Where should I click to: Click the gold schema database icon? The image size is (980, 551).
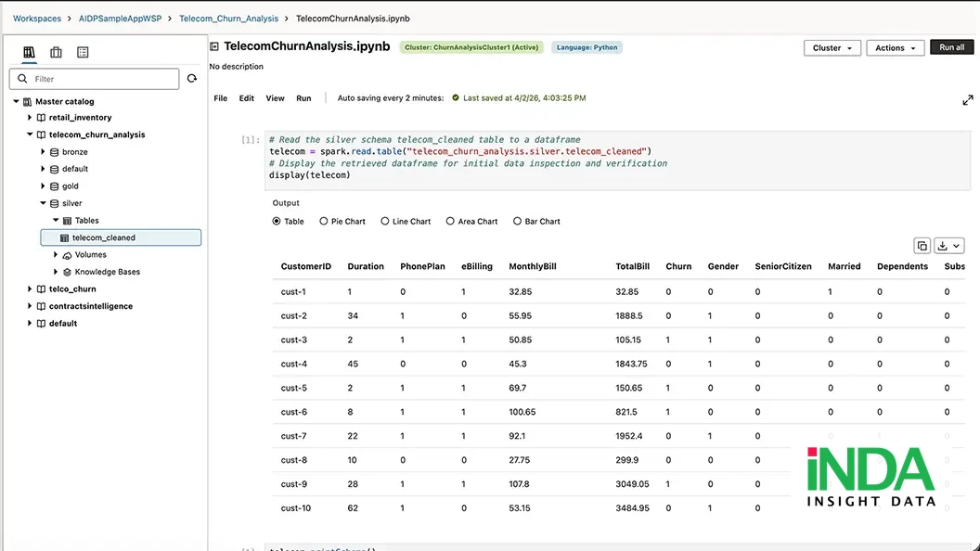pos(55,186)
